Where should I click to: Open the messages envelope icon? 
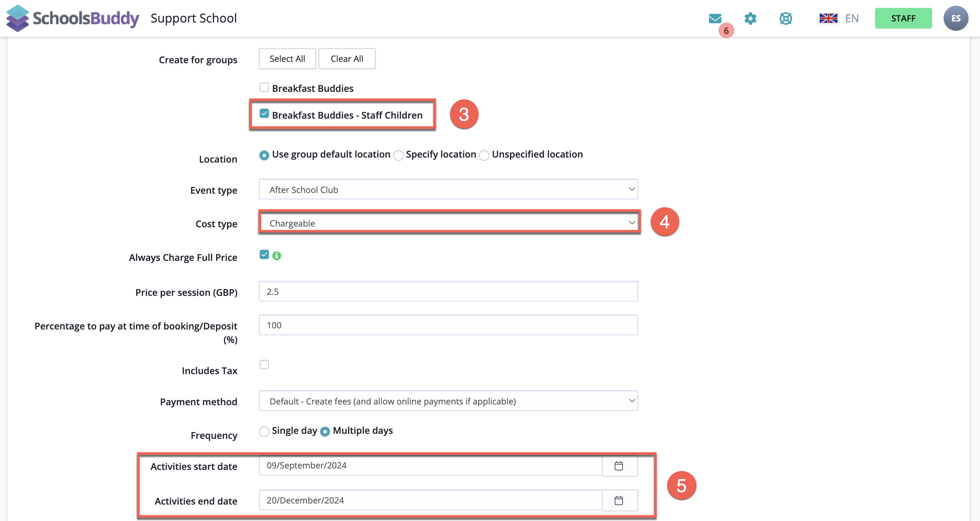[x=715, y=18]
